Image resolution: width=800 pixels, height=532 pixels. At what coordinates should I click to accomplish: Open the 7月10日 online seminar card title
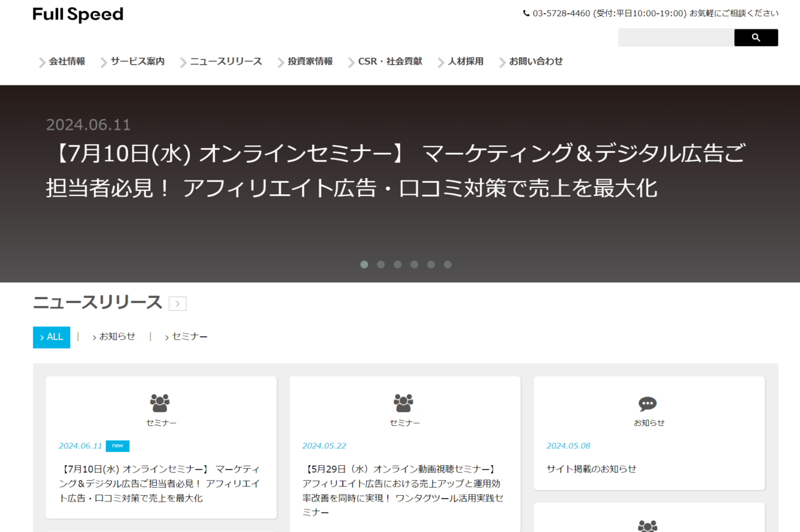click(x=160, y=483)
